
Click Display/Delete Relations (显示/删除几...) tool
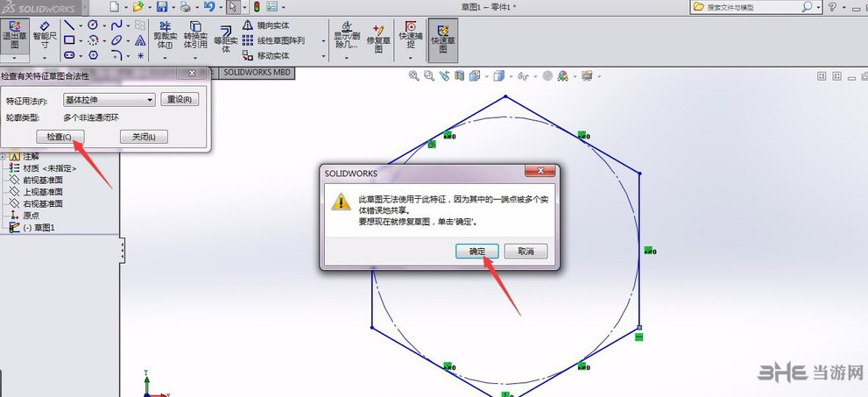347,35
